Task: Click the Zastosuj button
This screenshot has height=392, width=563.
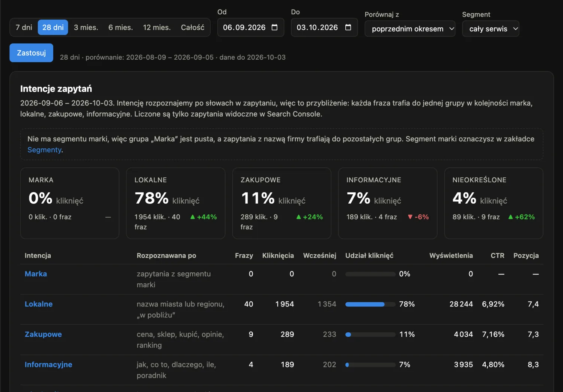Action: (31, 53)
